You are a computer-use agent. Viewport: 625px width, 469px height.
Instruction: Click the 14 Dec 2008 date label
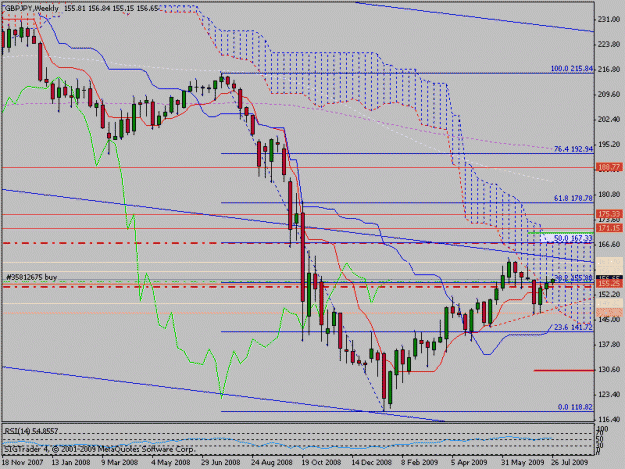pyautogui.click(x=371, y=463)
